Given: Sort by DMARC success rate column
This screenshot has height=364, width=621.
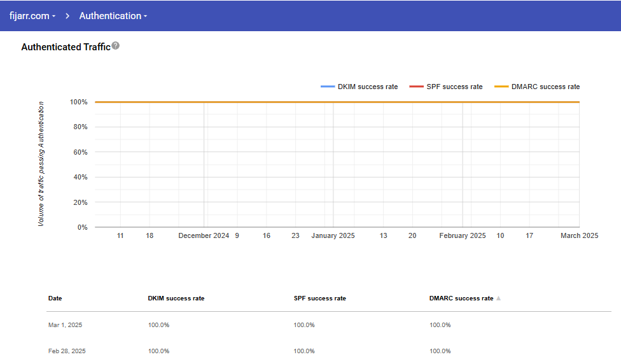Looking at the screenshot, I should (461, 298).
